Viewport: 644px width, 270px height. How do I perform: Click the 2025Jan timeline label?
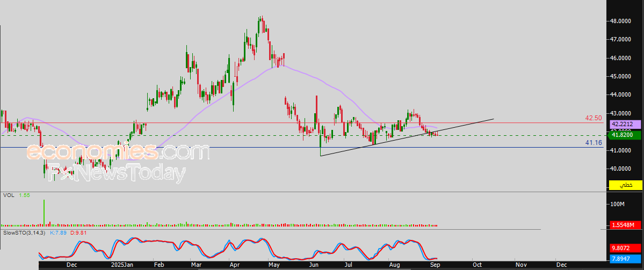point(121,266)
